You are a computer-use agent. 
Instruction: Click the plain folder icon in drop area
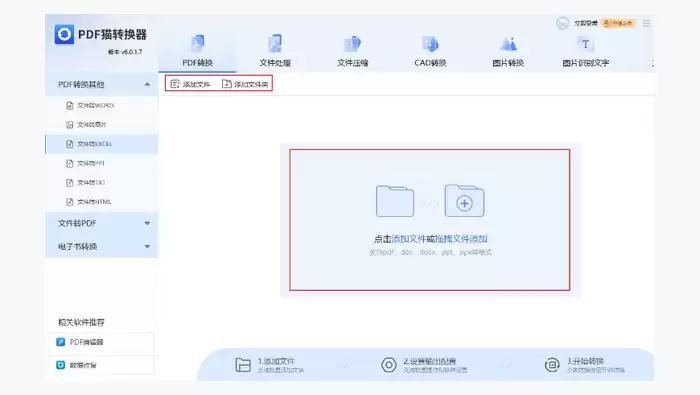coord(395,201)
